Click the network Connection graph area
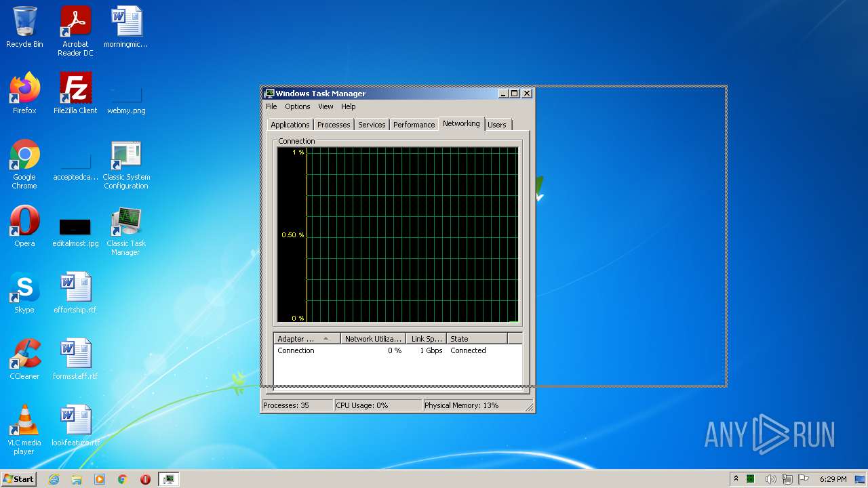The width and height of the screenshot is (868, 488). pos(397,235)
